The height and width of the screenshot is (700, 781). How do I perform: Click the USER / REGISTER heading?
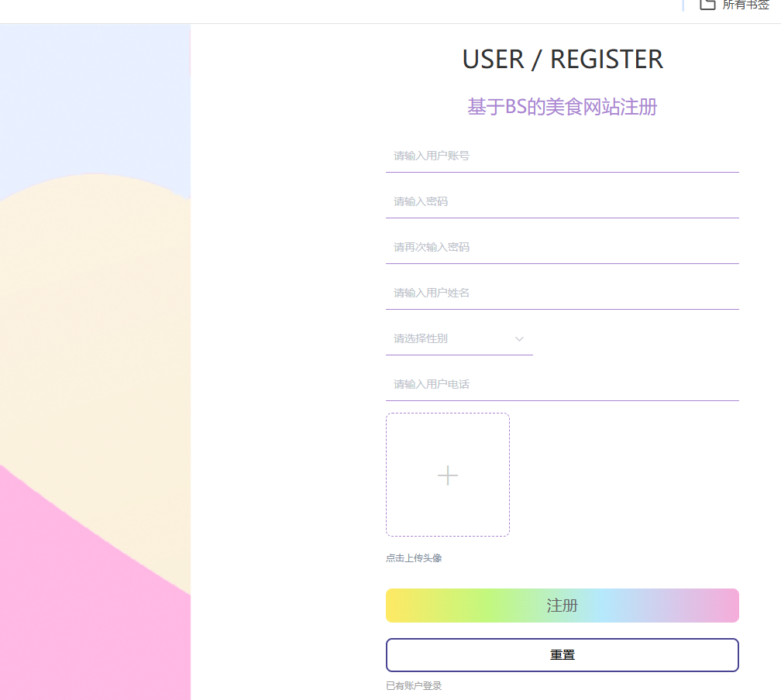tap(563, 60)
